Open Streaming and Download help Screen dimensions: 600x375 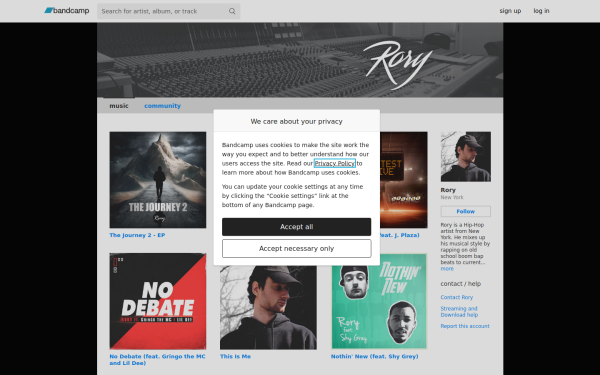coord(459,312)
